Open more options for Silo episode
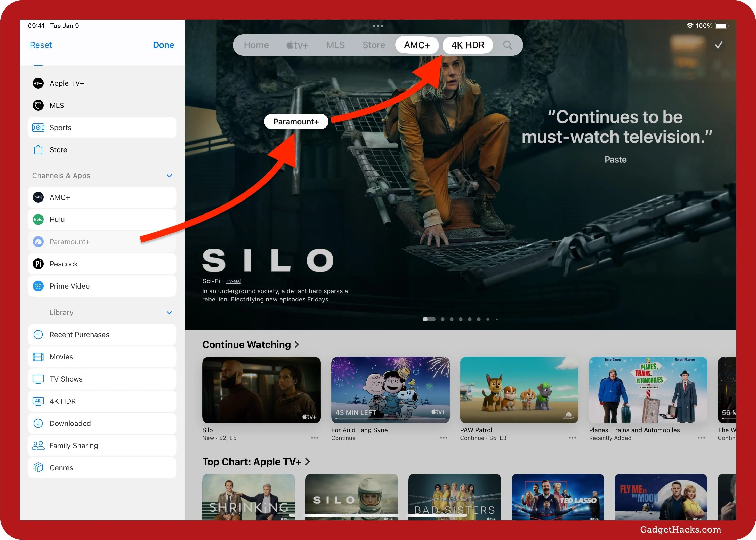Screen dimensions: 756x540 pyautogui.click(x=315, y=438)
